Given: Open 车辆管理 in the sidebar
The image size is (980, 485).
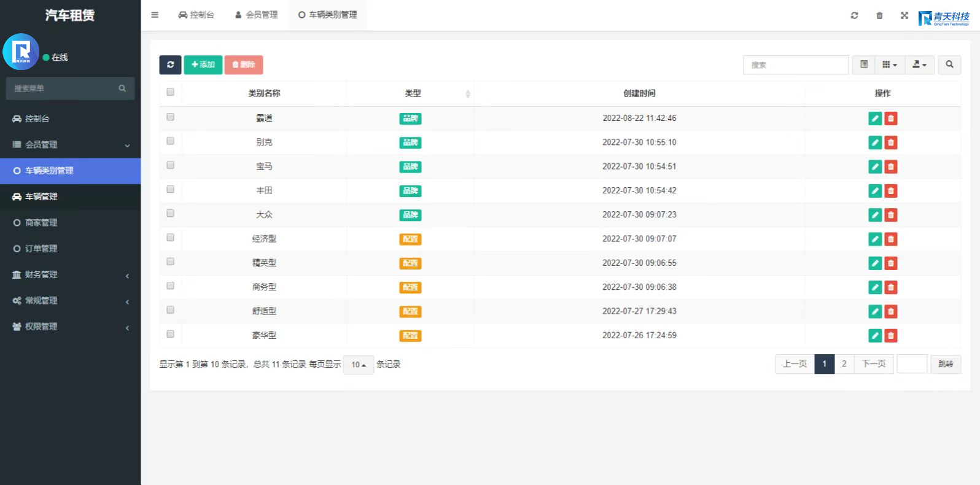Looking at the screenshot, I should [x=70, y=196].
